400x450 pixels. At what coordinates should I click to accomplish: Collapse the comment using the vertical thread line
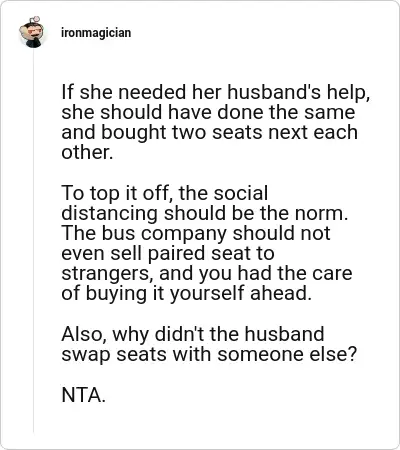tap(33, 240)
